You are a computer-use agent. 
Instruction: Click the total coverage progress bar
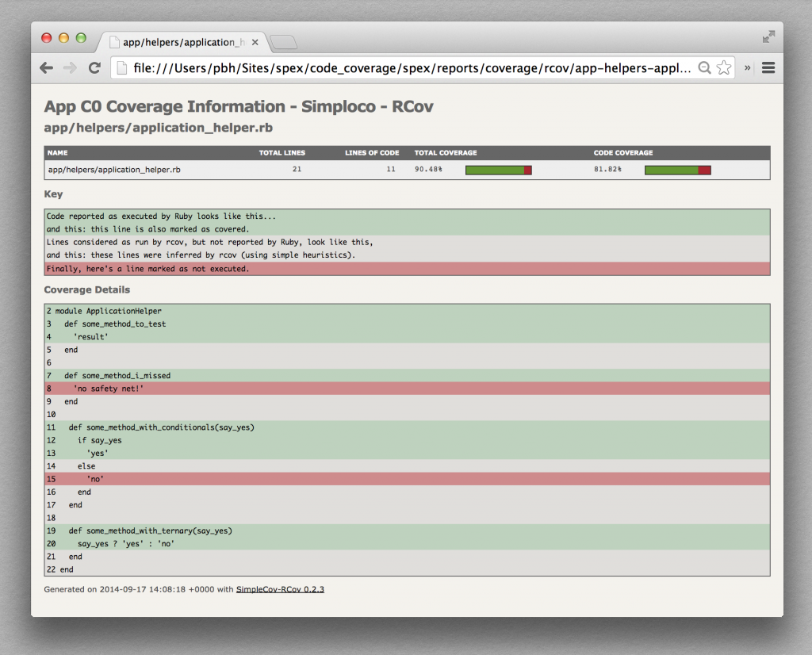point(499,170)
